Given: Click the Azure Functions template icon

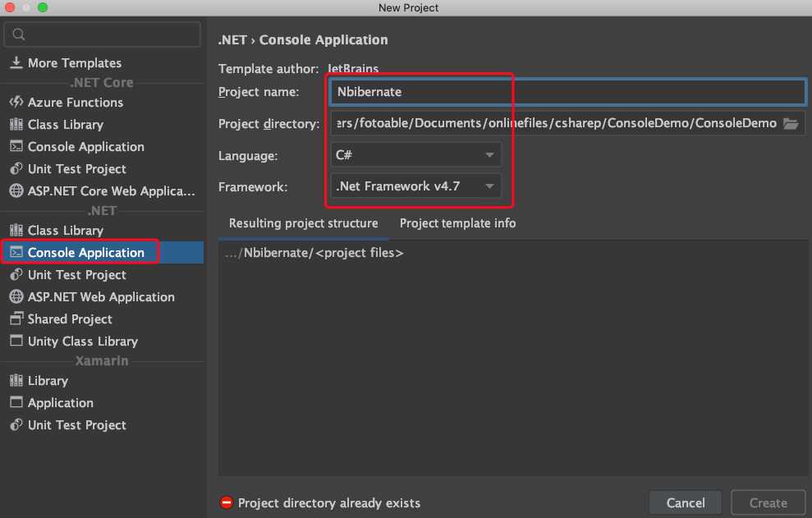Looking at the screenshot, I should [x=16, y=103].
